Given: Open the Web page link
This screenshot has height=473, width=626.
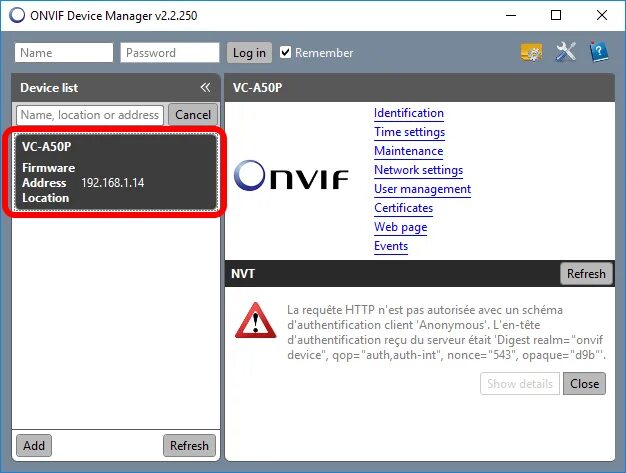Looking at the screenshot, I should [x=400, y=227].
